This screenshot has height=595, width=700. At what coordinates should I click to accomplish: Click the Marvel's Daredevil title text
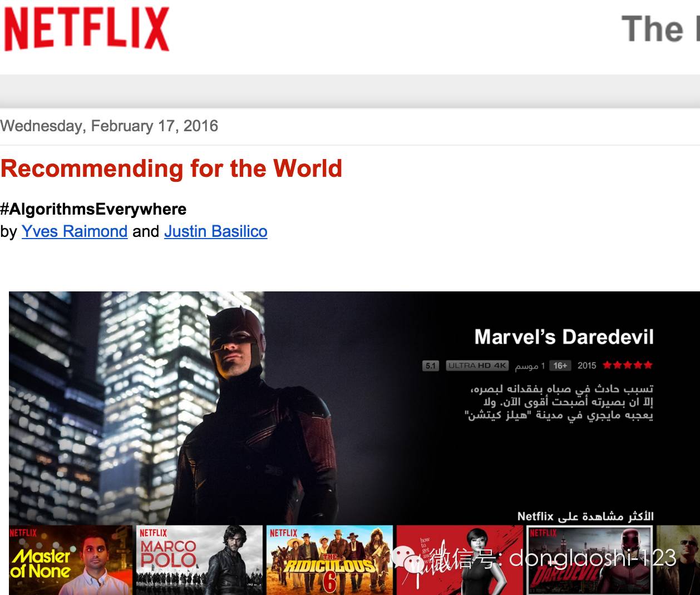pyautogui.click(x=564, y=337)
